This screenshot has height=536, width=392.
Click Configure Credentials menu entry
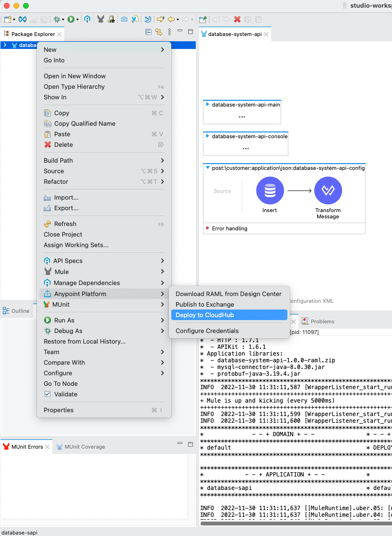(x=207, y=331)
